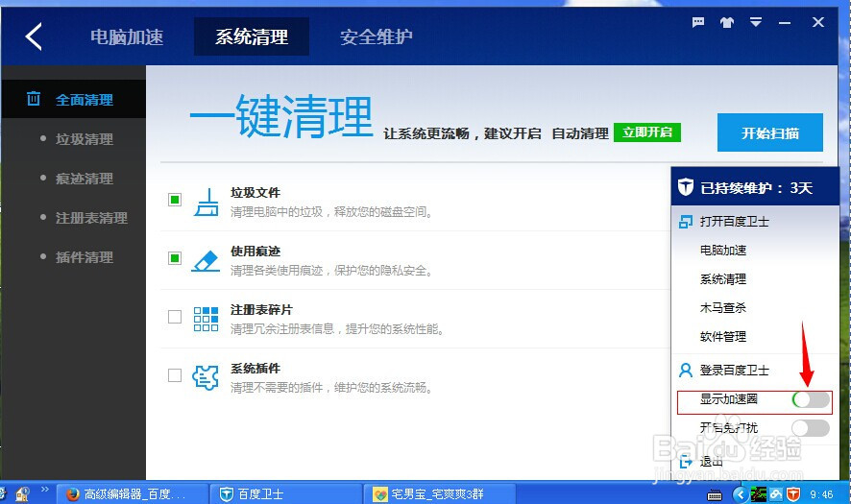This screenshot has height=504, width=851.
Task: Choose 打开百度卫士 from tray menu
Action: [735, 222]
